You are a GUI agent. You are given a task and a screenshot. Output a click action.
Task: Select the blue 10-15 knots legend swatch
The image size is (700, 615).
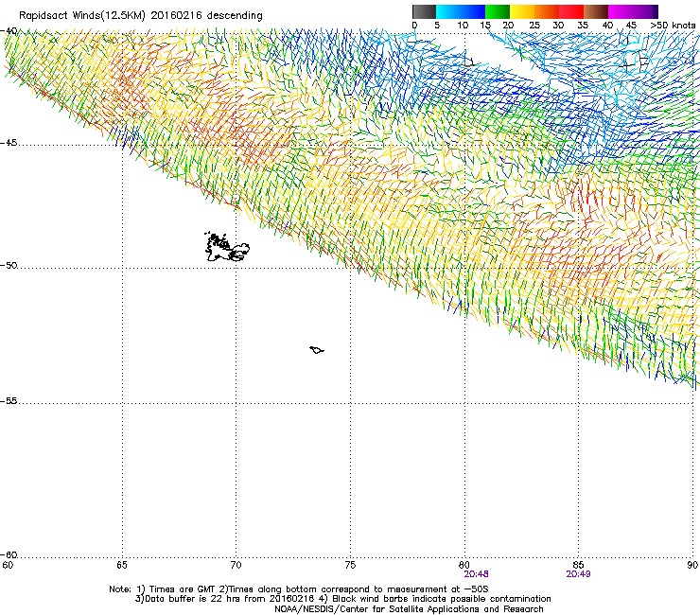point(473,11)
